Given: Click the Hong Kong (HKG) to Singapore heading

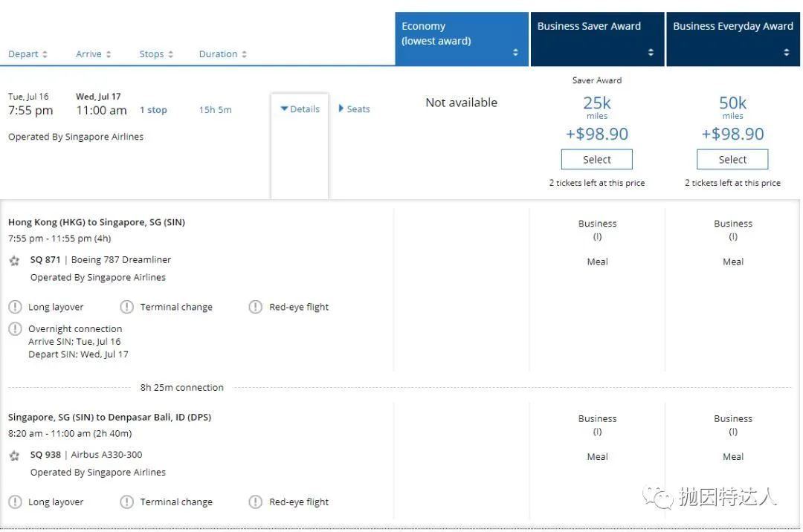Looking at the screenshot, I should click(97, 222).
